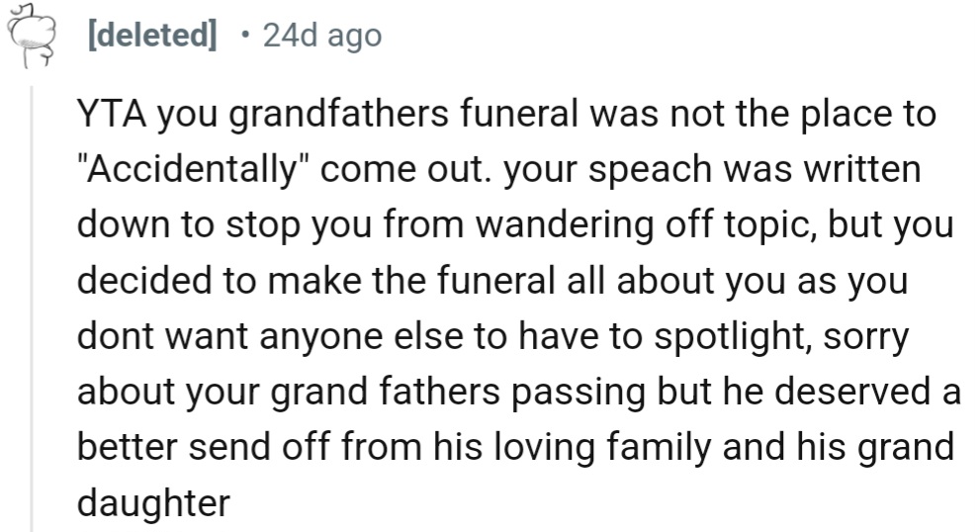Click the word passing in the comment
The width and height of the screenshot is (980, 532).
pyautogui.click(x=583, y=392)
